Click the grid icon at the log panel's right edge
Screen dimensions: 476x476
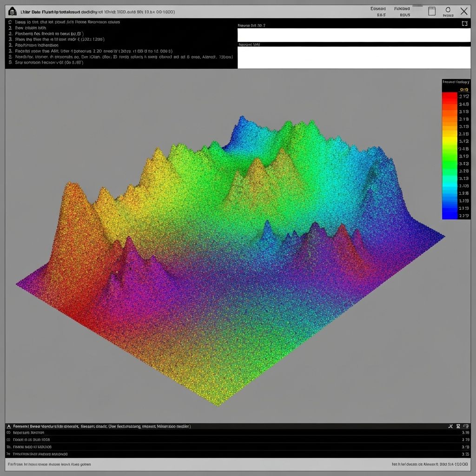(466, 426)
